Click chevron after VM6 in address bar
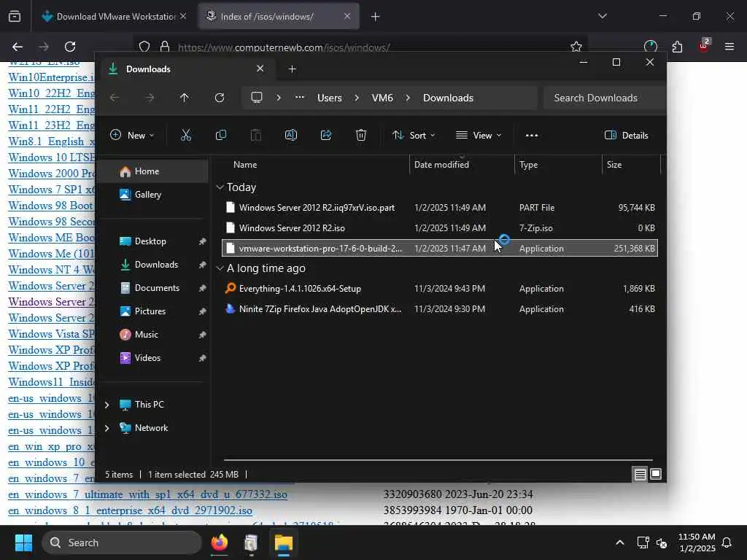This screenshot has height=560, width=747. point(408,98)
